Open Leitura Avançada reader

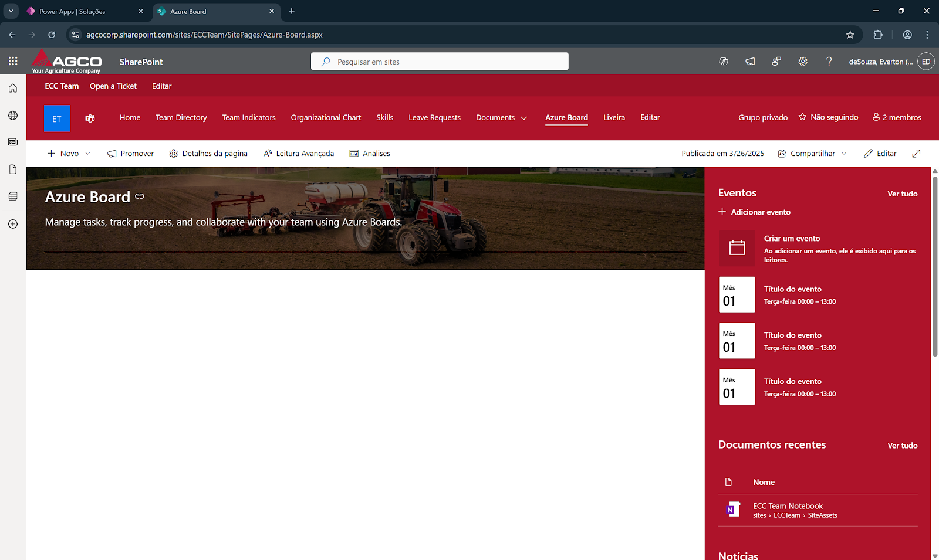pyautogui.click(x=299, y=154)
